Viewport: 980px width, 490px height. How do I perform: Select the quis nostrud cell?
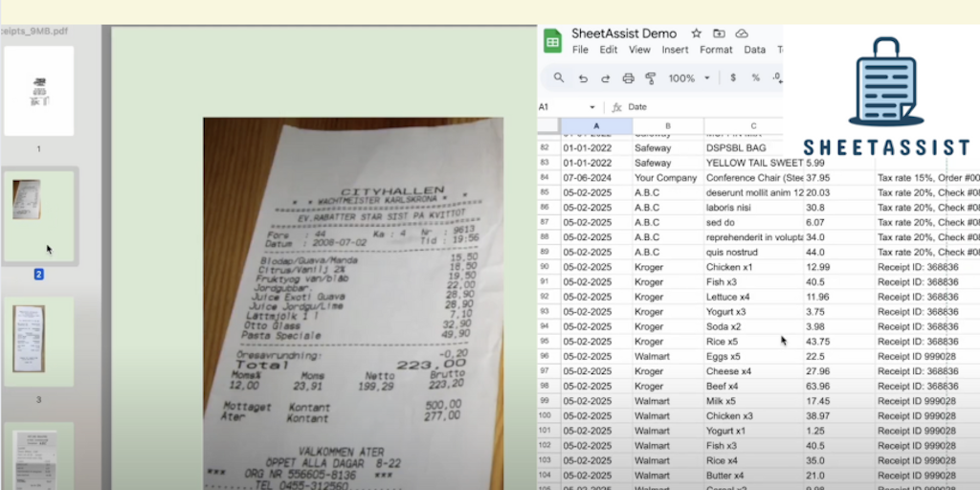(754, 253)
